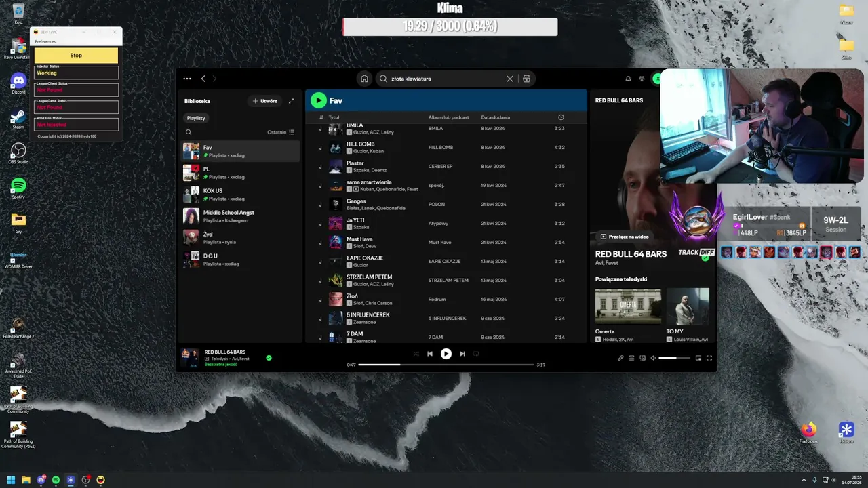Open the TO MY related video thumbnail

(688, 306)
